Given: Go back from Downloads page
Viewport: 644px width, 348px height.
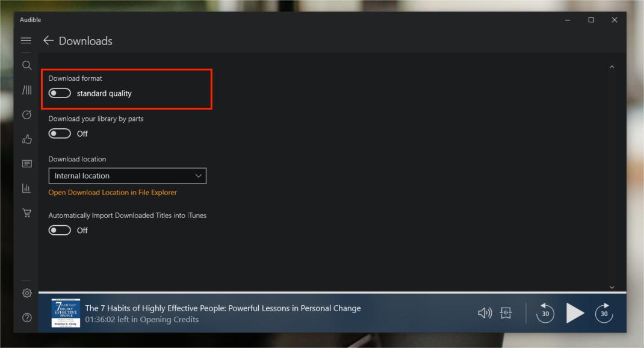Looking at the screenshot, I should [49, 40].
